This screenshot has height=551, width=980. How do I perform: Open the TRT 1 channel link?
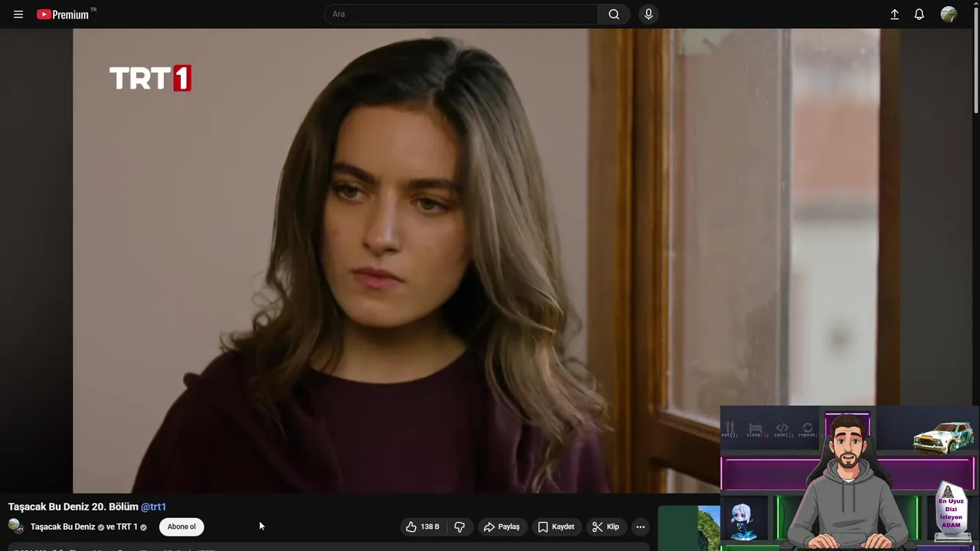127,527
